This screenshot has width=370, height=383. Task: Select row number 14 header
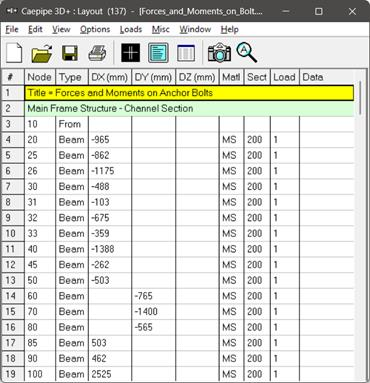tap(13, 296)
